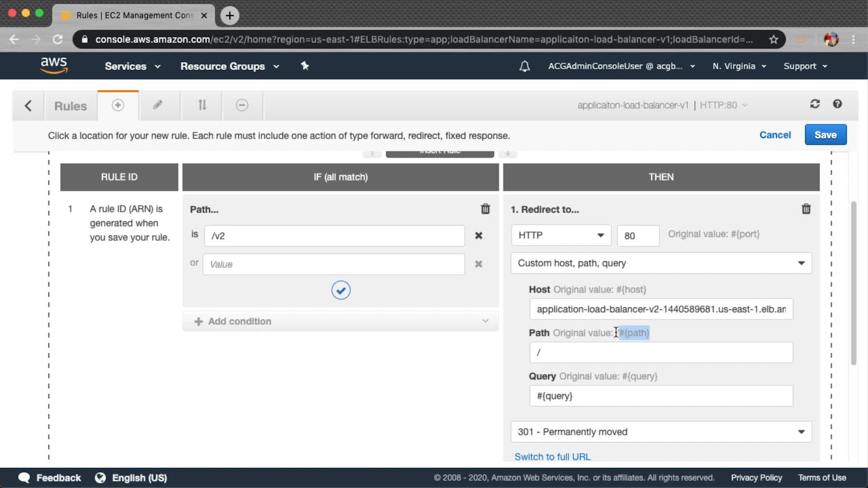Go back using the left chevron
868x488 pixels.
(28, 106)
